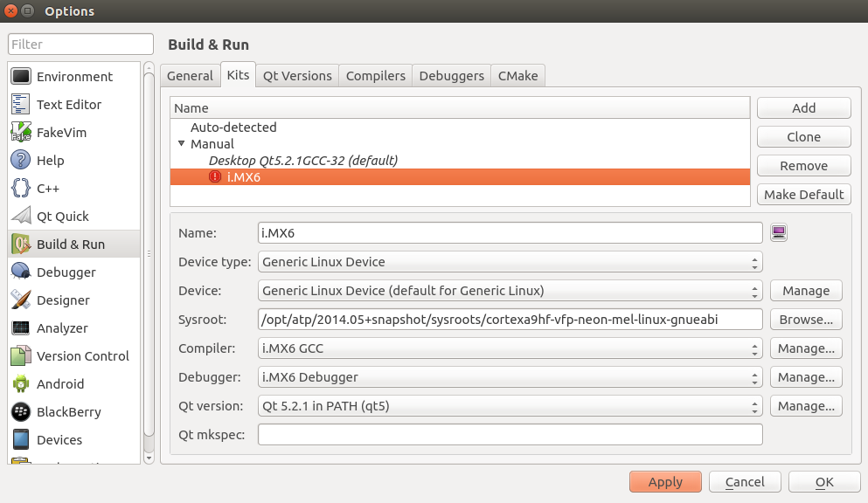Click the category list scroll down arrow
Viewport: 868px width, 503px height.
(149, 458)
